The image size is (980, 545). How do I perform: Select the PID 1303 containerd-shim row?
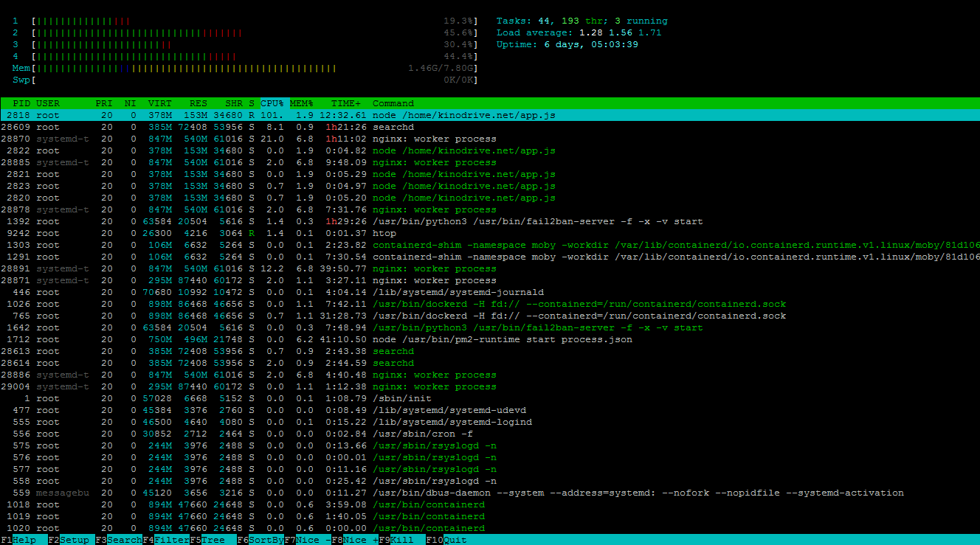point(490,245)
